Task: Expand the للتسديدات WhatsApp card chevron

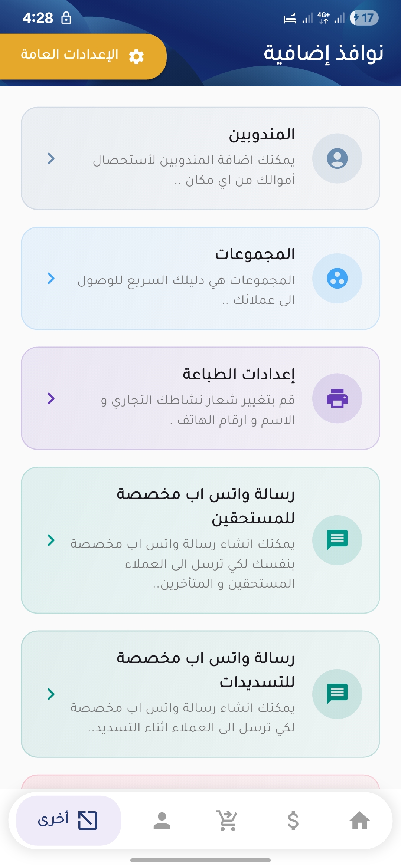Action: (x=51, y=694)
